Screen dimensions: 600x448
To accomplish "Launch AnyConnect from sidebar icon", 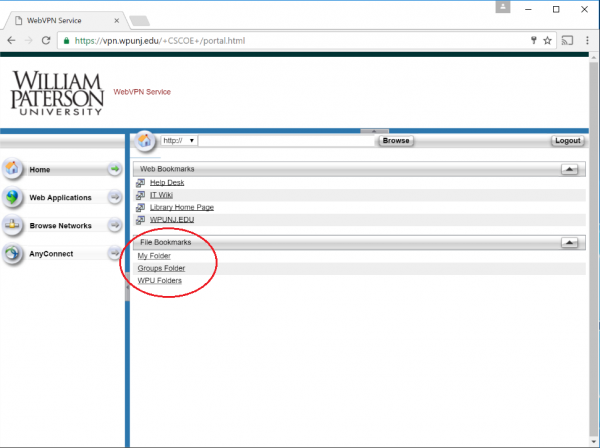I will click(13, 254).
